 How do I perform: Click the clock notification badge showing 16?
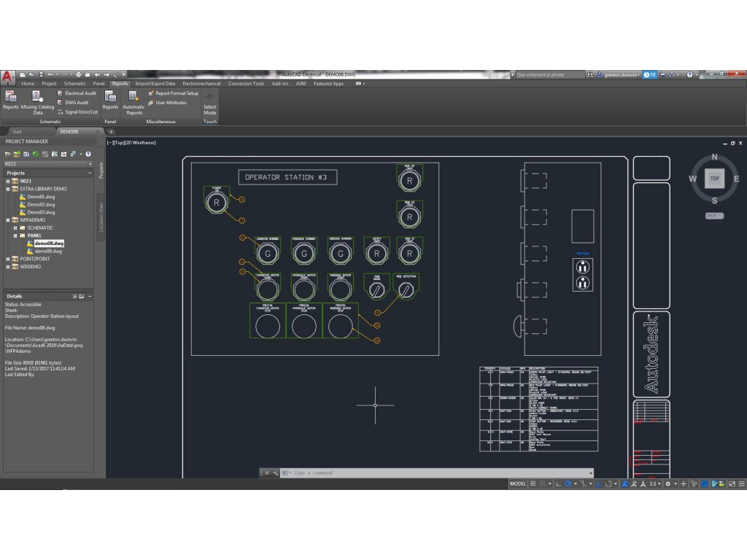pos(649,75)
